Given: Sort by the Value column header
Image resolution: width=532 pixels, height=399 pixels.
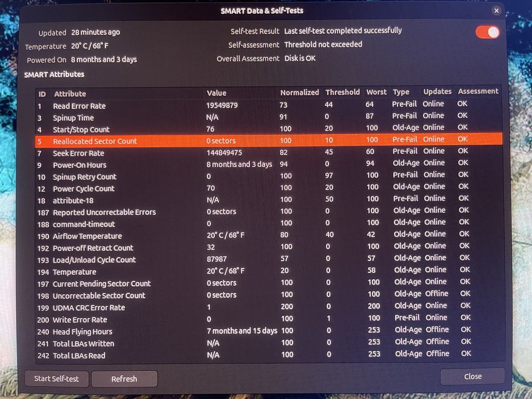Looking at the screenshot, I should (240, 93).
